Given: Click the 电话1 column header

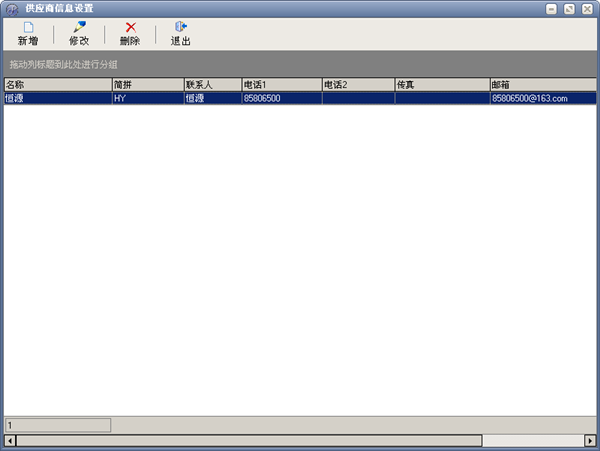Looking at the screenshot, I should 281,85.
